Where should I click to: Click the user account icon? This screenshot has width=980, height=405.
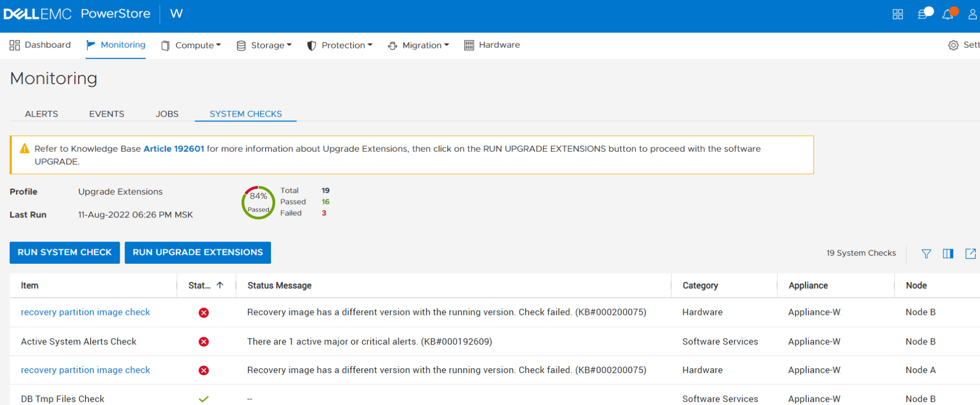click(x=972, y=15)
